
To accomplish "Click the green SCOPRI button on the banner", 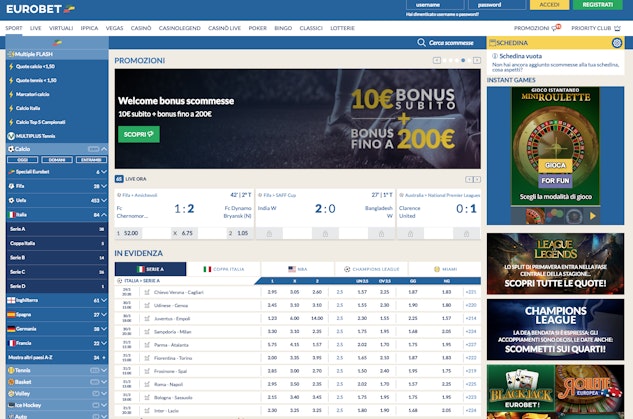I will coord(139,134).
